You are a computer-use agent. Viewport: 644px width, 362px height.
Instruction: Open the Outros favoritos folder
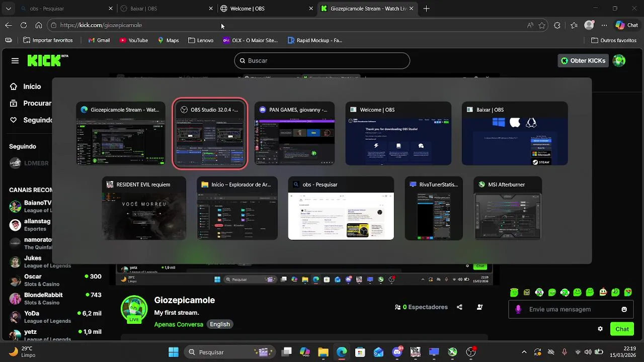(x=613, y=40)
